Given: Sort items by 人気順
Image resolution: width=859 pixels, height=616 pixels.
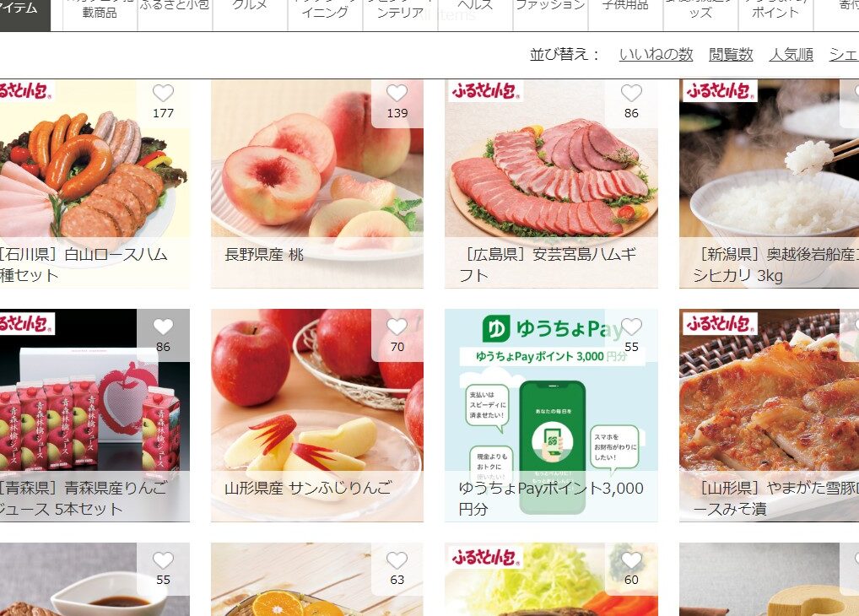Looking at the screenshot, I should click(791, 54).
